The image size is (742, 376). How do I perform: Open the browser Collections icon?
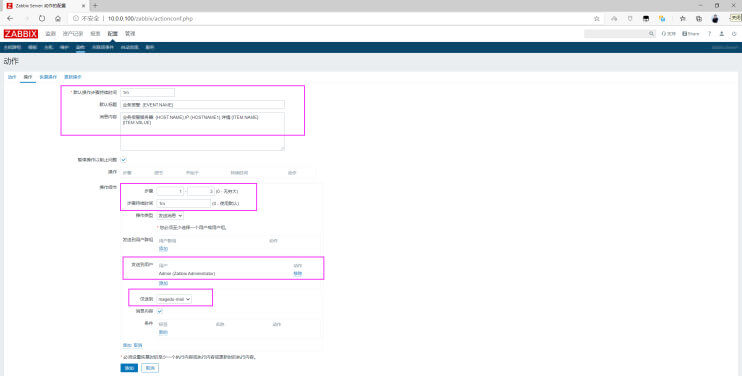[x=698, y=18]
